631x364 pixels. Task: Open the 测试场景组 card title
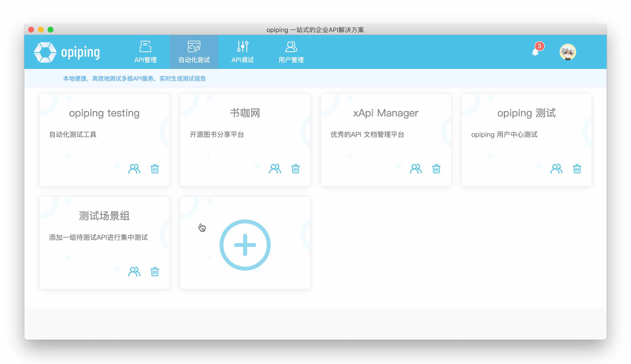point(104,216)
